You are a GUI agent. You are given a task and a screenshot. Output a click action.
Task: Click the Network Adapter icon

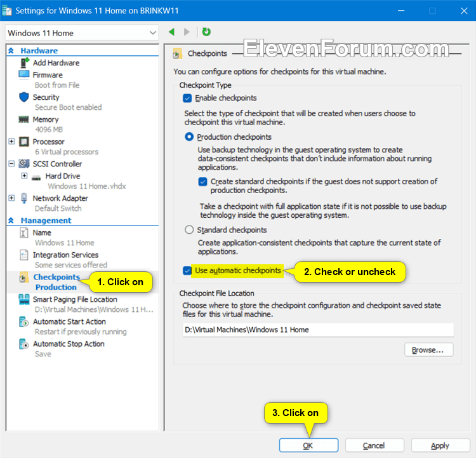24,198
